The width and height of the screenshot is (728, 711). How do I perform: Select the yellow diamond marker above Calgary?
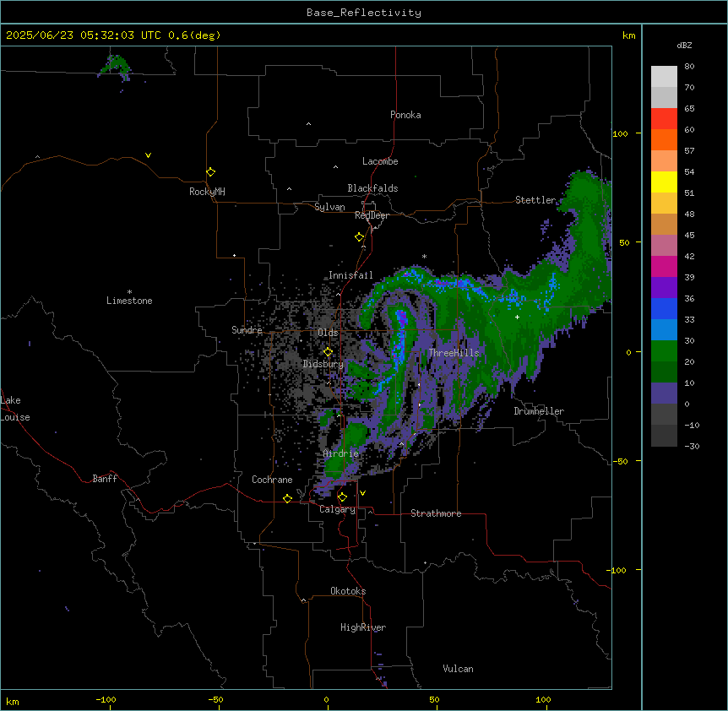[342, 497]
